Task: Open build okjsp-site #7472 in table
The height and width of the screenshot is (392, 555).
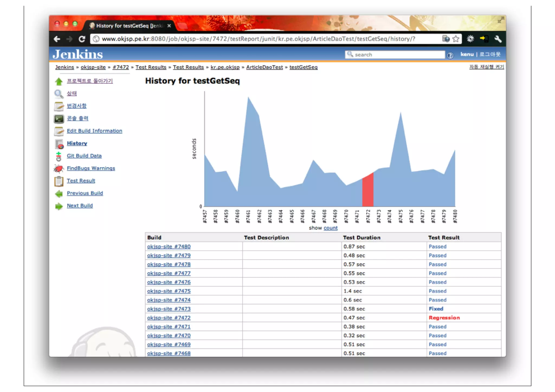Action: click(x=169, y=318)
